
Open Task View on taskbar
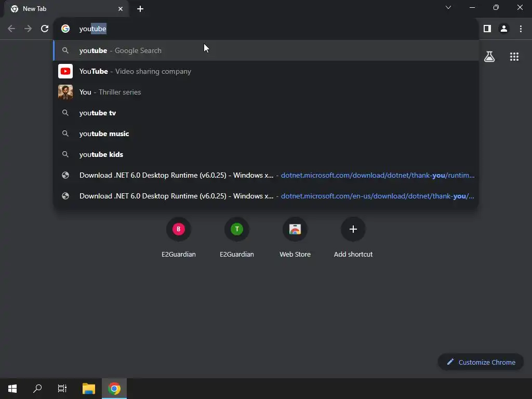(x=62, y=389)
